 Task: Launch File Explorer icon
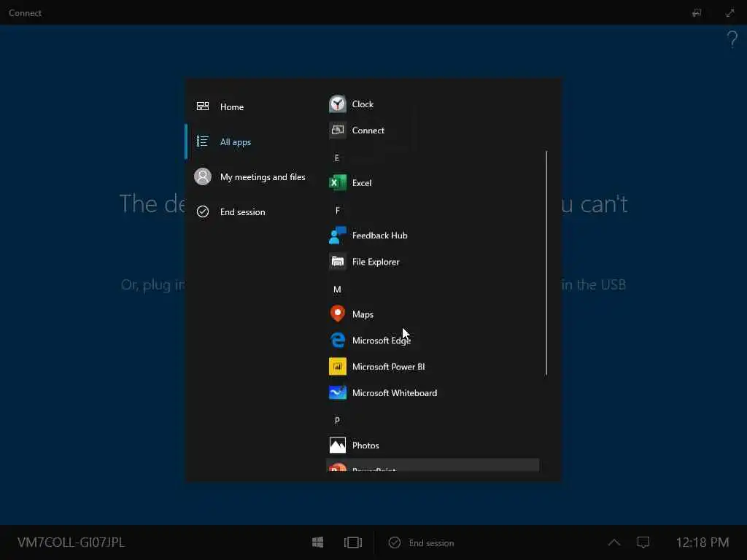[337, 262]
